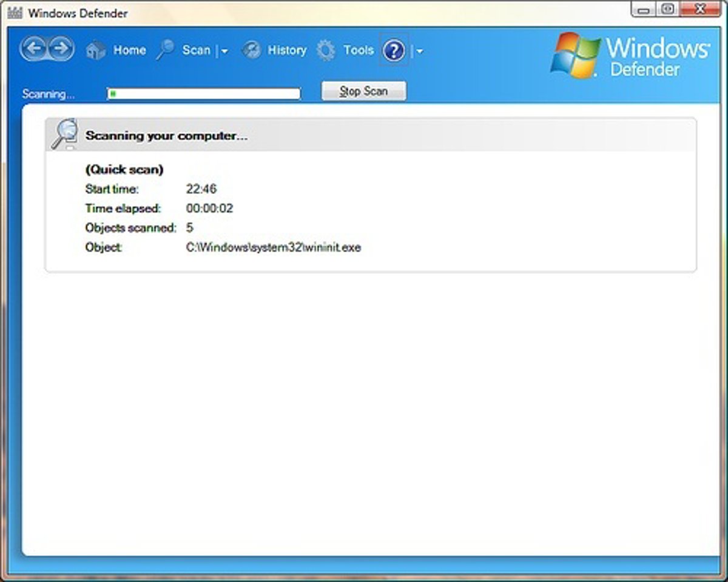Select the Scan menu label
Image resolution: width=728 pixels, height=582 pixels.
pyautogui.click(x=196, y=50)
